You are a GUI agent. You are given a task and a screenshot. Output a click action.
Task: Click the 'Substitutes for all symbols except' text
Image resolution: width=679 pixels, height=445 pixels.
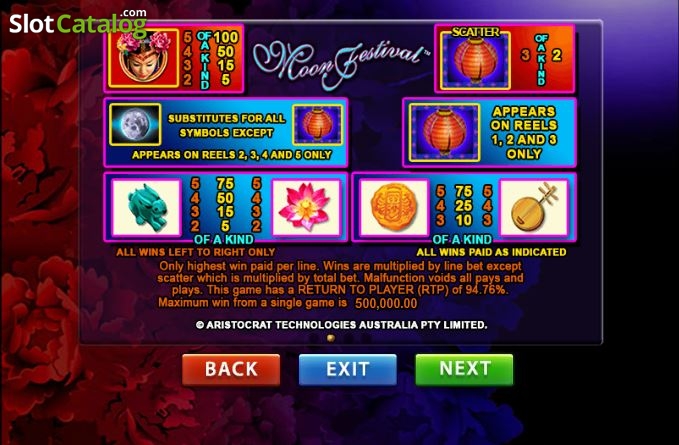pyautogui.click(x=226, y=126)
